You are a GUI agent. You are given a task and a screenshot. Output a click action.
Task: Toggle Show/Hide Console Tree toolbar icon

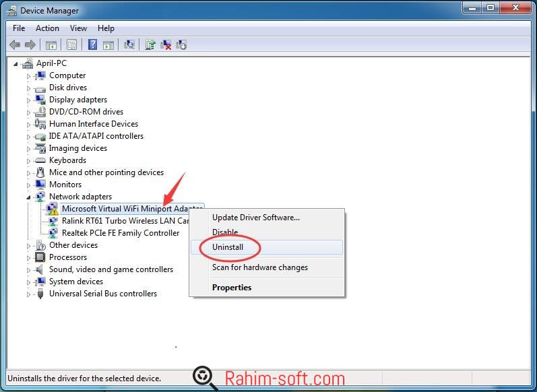[51, 44]
